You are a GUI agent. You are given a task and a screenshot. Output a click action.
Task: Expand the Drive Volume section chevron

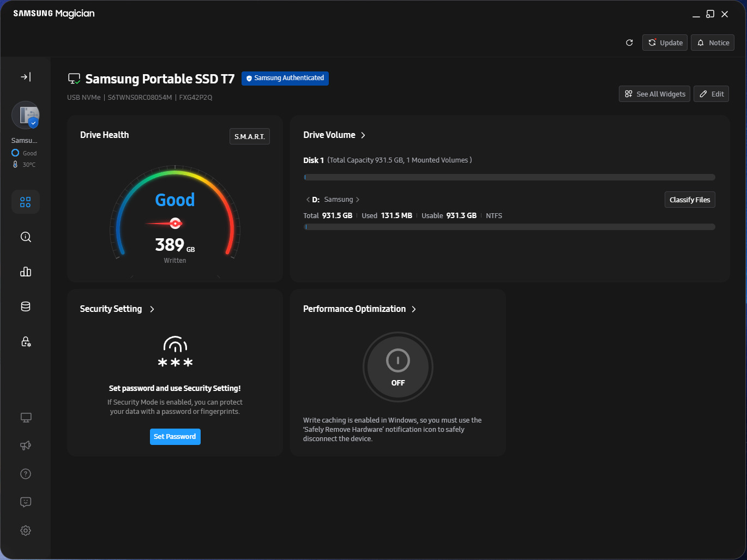363,135
